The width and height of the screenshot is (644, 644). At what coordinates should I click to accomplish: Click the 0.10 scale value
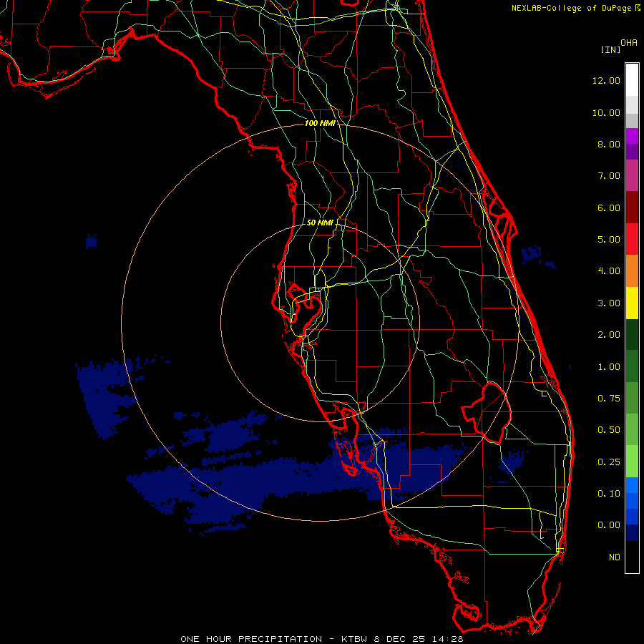pos(609,494)
